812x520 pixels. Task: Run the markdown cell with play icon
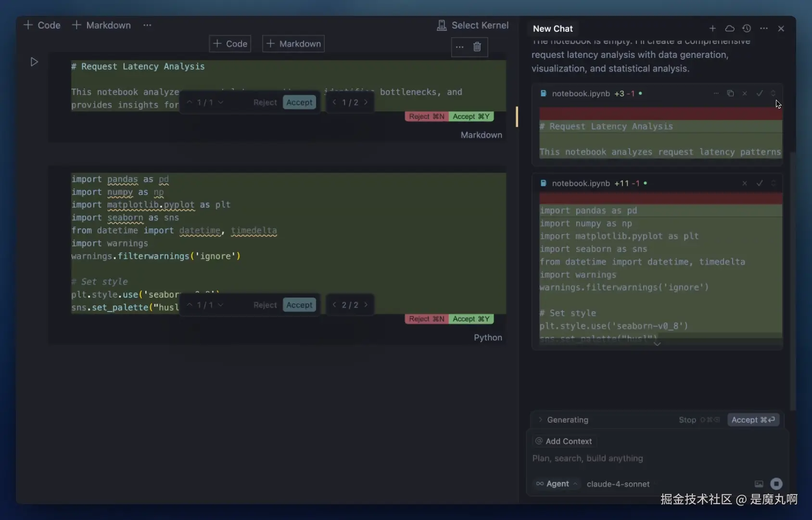34,62
